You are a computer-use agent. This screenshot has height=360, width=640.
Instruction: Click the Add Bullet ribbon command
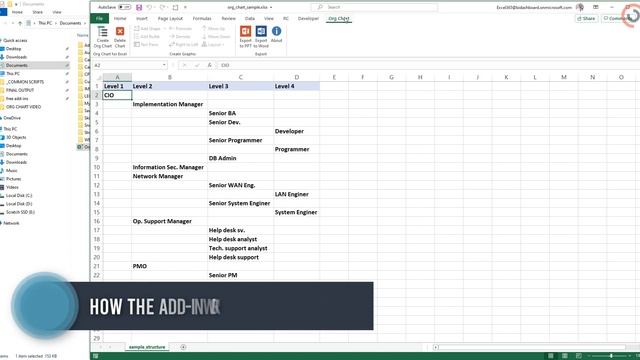click(147, 36)
